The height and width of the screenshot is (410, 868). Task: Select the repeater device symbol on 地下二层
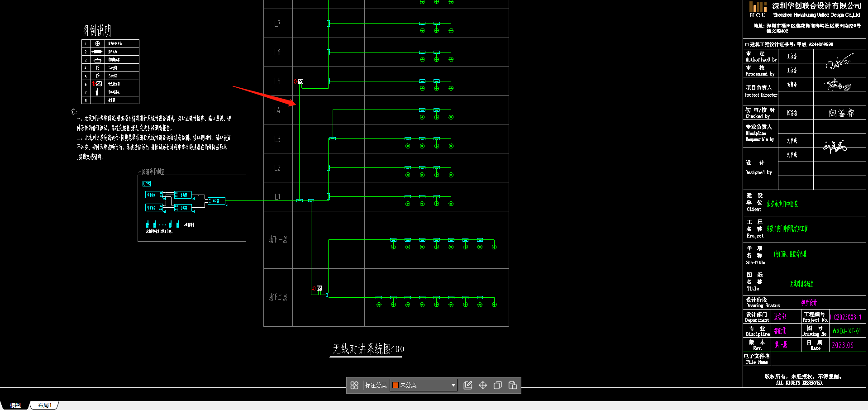pyautogui.click(x=320, y=288)
